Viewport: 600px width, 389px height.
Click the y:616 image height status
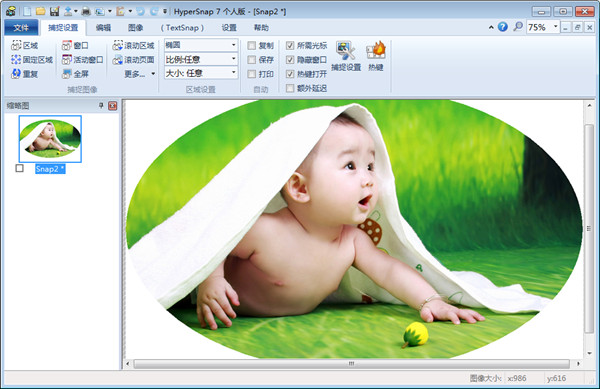tap(556, 378)
